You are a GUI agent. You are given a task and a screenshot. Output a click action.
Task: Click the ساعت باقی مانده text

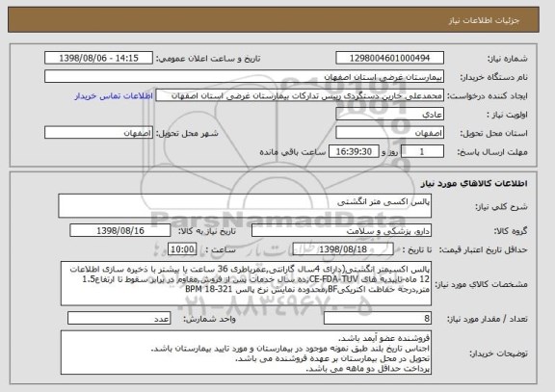click(x=293, y=152)
